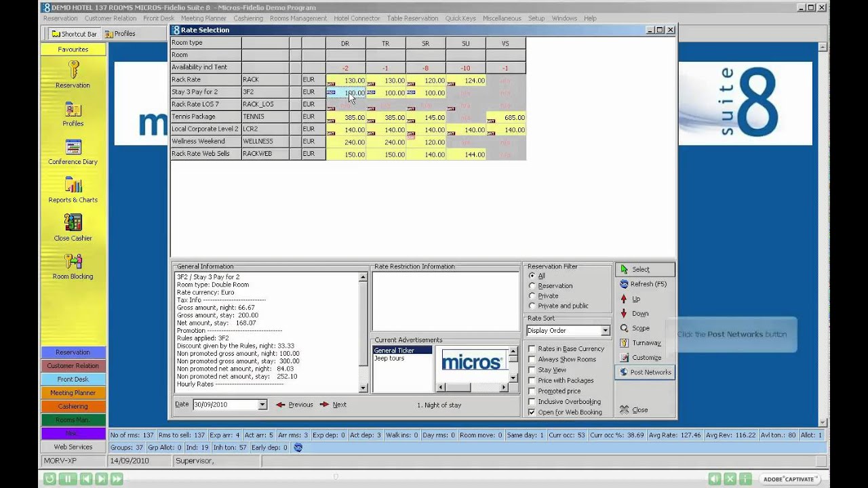Image resolution: width=868 pixels, height=488 pixels.
Task: Select the Private and public radio option
Action: click(532, 306)
